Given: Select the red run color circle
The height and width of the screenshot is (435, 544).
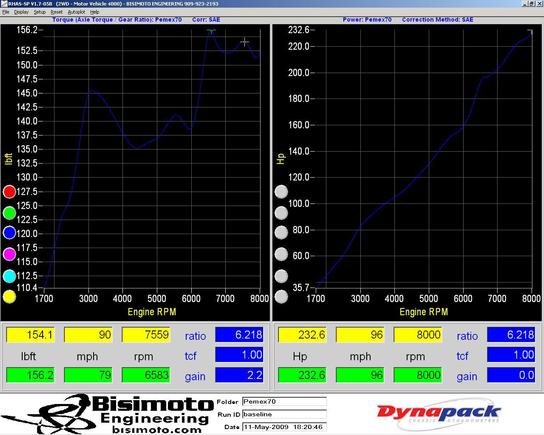Looking at the screenshot, I should 9,191.
